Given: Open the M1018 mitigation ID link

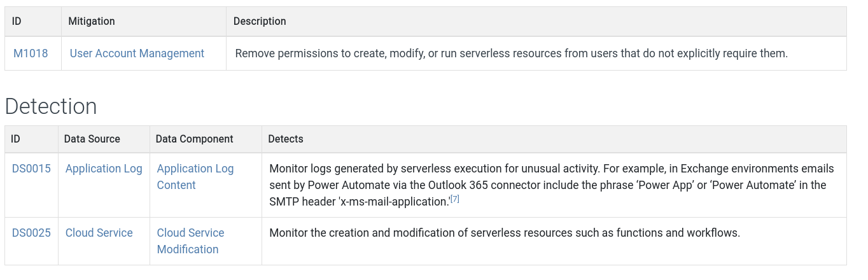Looking at the screenshot, I should click(31, 53).
